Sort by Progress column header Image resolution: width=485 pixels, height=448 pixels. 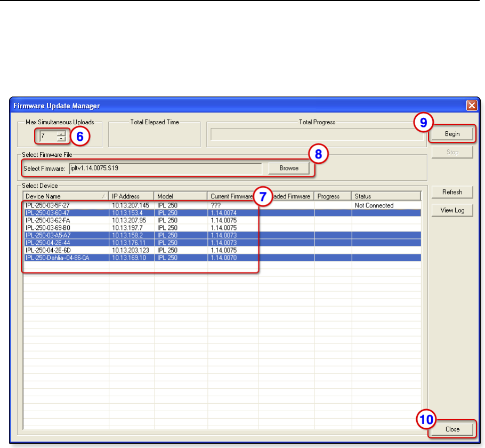pos(332,196)
